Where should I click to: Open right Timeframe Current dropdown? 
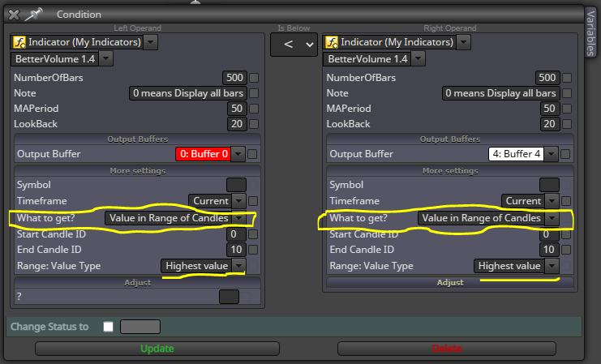tap(552, 201)
